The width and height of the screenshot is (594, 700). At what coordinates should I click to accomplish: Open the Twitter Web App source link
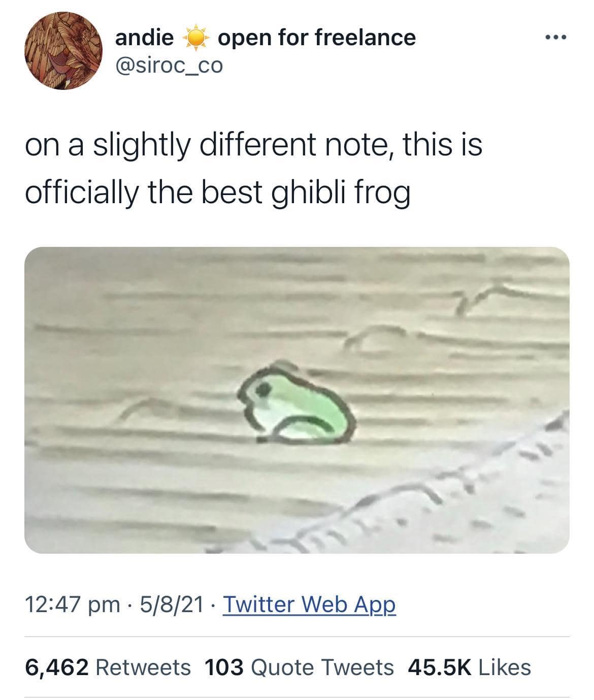(309, 604)
